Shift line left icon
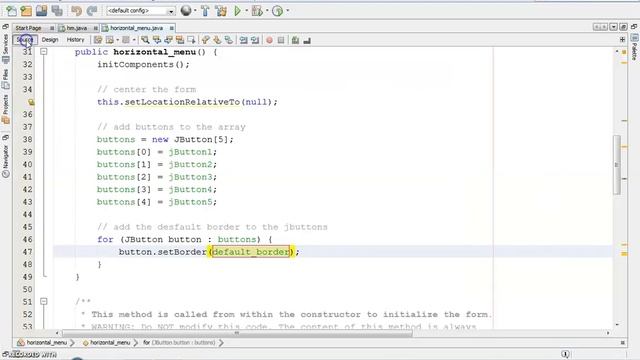The width and height of the screenshot is (640, 360). pyautogui.click(x=244, y=40)
